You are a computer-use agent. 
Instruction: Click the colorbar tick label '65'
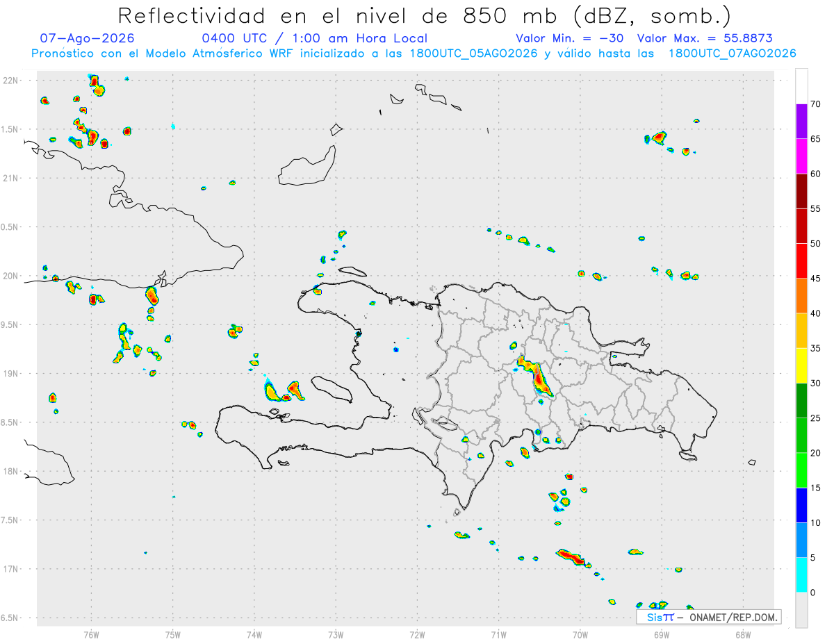point(815,139)
